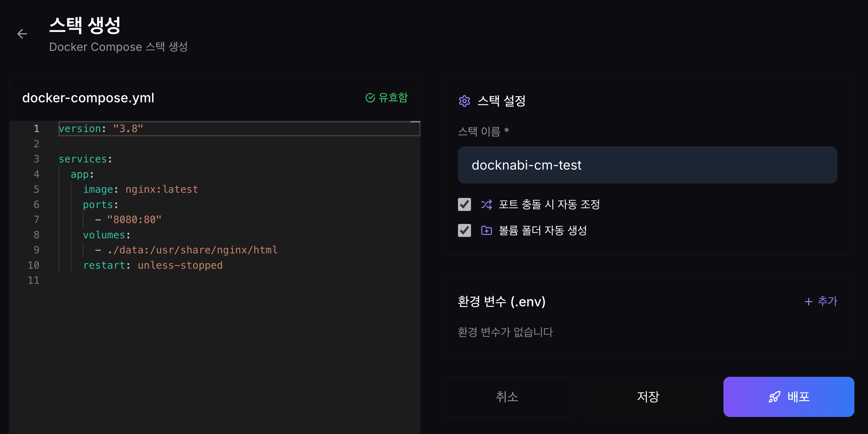Click the gear icon beside 스택 설정
868x434 pixels.
465,101
